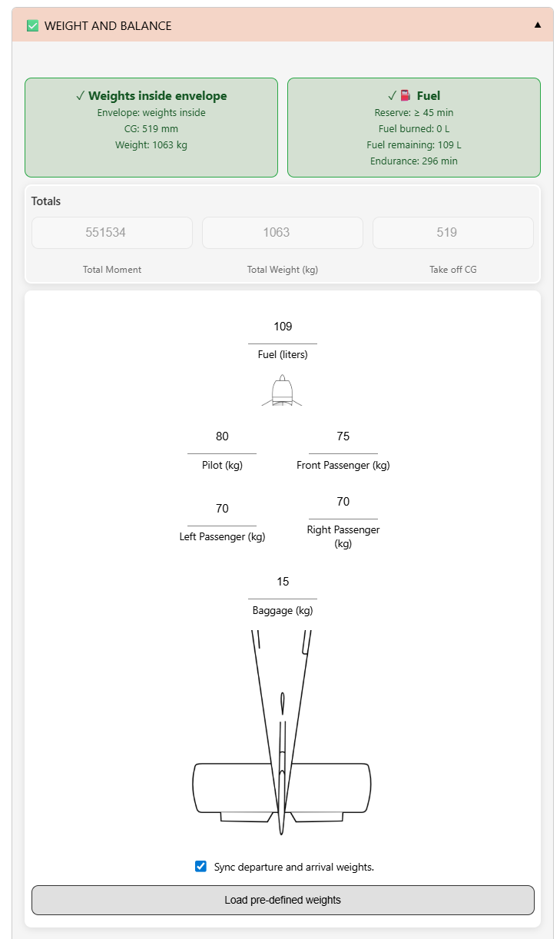Click the Take off CG field
The height and width of the screenshot is (939, 560).
point(453,233)
